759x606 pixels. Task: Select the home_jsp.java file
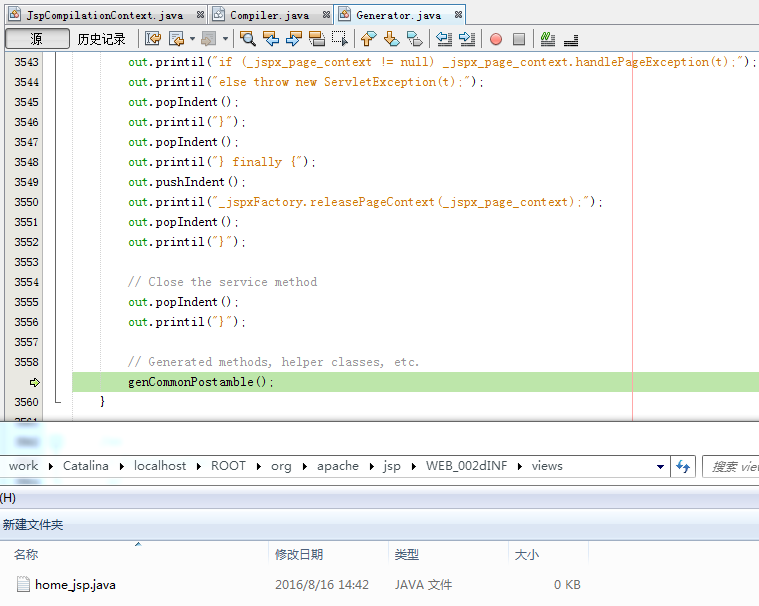point(76,585)
